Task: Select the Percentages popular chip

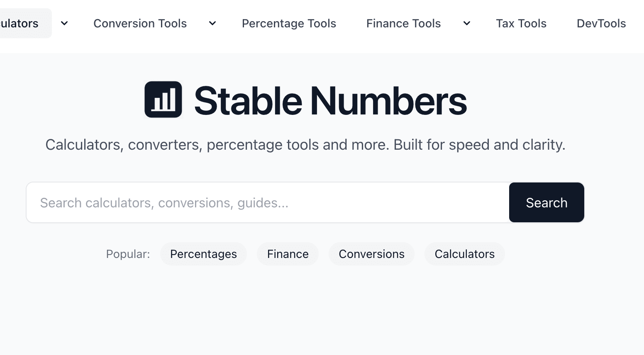Action: pos(203,254)
